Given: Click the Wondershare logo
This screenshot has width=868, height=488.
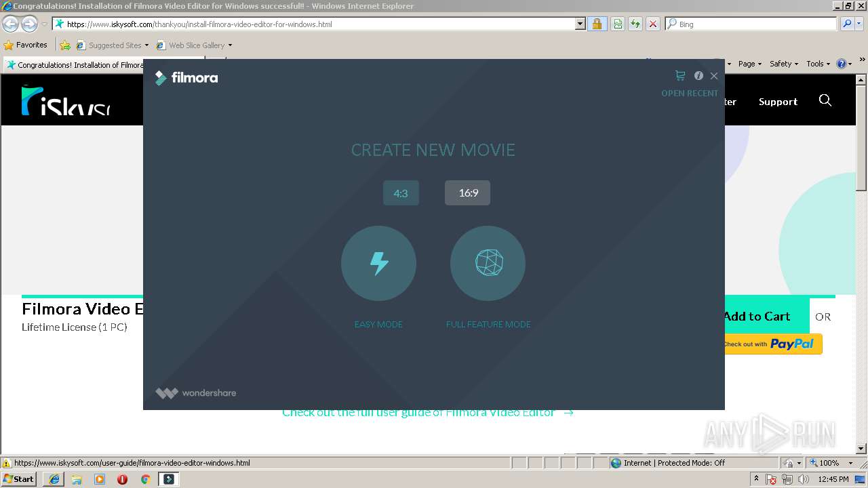Looking at the screenshot, I should click(196, 393).
